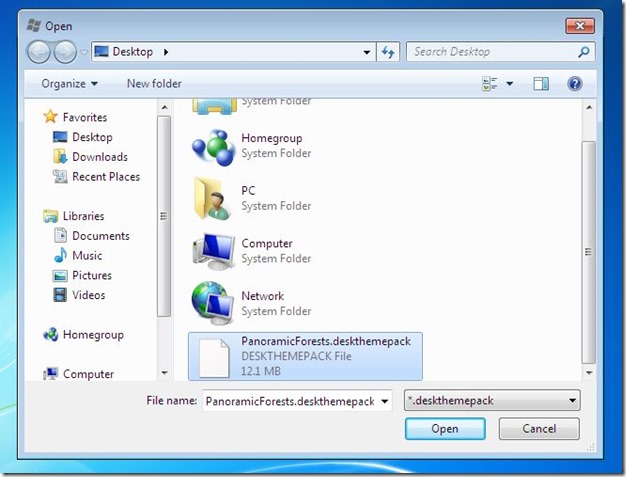The width and height of the screenshot is (626, 477).
Task: Click the DESKTHEMEPACK File type text
Action: tap(296, 356)
